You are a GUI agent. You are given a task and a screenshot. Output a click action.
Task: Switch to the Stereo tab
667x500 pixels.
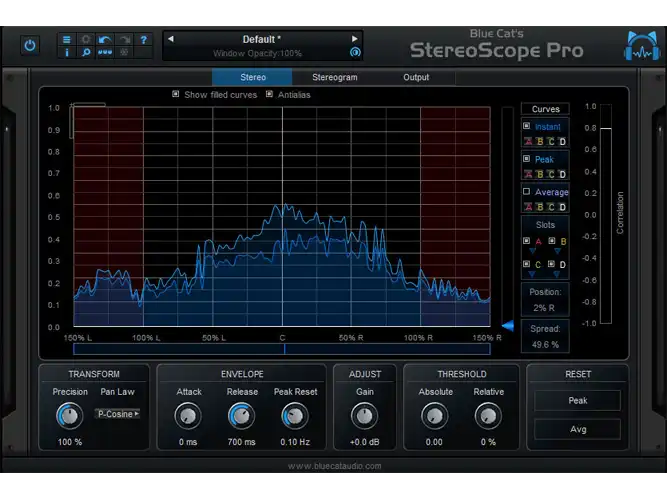pos(253,77)
